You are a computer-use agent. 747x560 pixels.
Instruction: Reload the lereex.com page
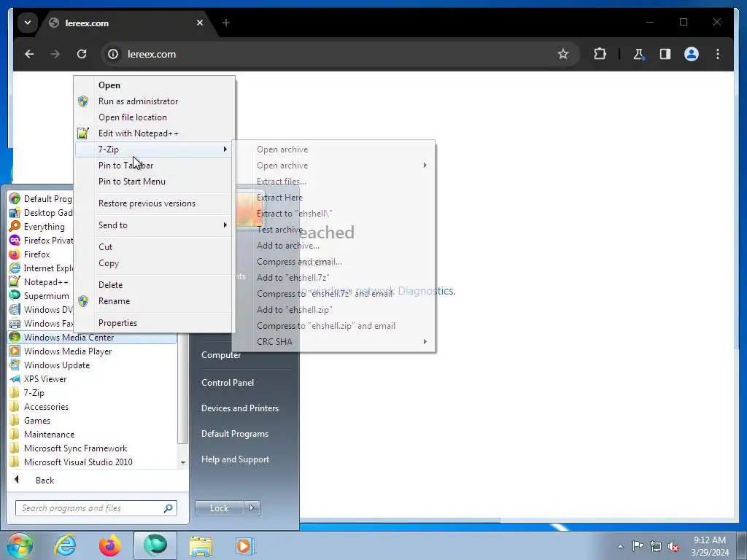[x=82, y=54]
